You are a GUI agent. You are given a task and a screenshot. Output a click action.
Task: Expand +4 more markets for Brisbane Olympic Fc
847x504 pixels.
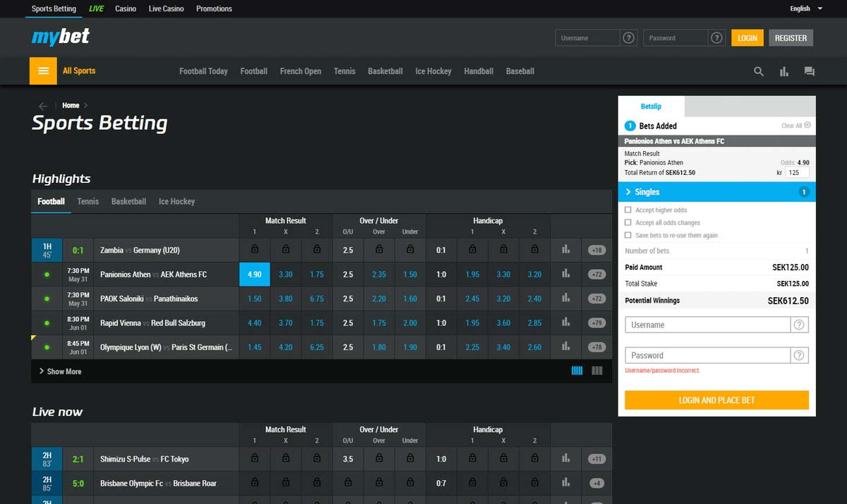click(597, 484)
